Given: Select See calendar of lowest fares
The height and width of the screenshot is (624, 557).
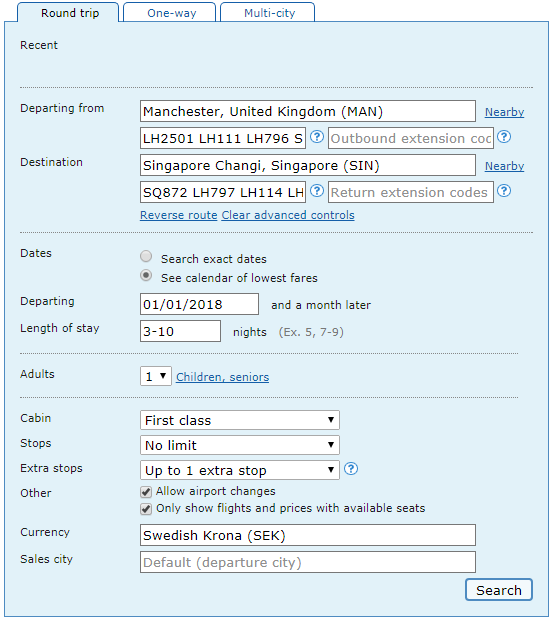Looking at the screenshot, I should coord(146,275).
